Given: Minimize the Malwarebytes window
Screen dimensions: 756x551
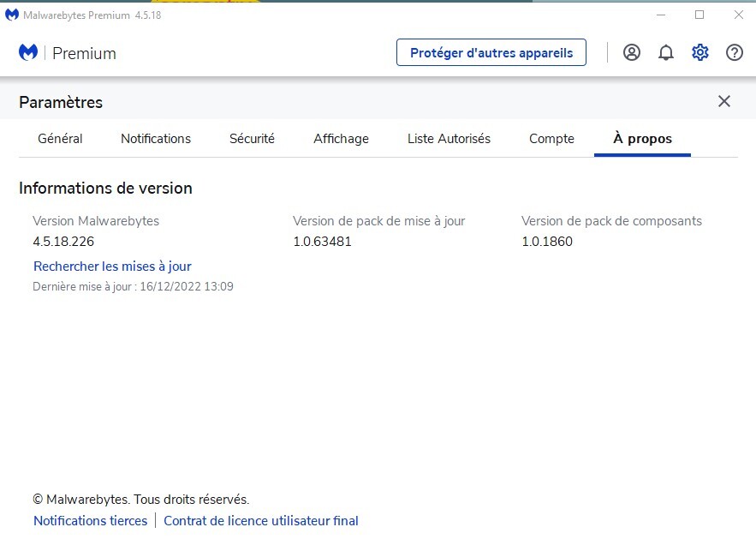Looking at the screenshot, I should [x=661, y=15].
